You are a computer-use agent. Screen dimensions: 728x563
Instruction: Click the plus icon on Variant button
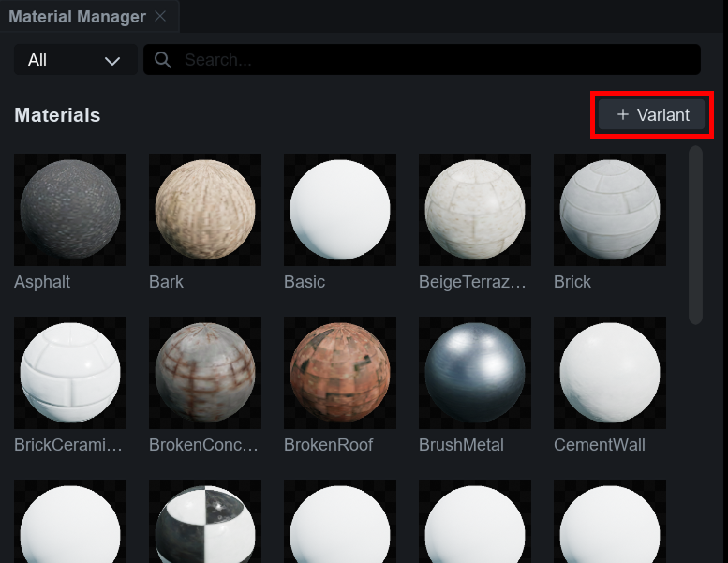[x=623, y=115]
